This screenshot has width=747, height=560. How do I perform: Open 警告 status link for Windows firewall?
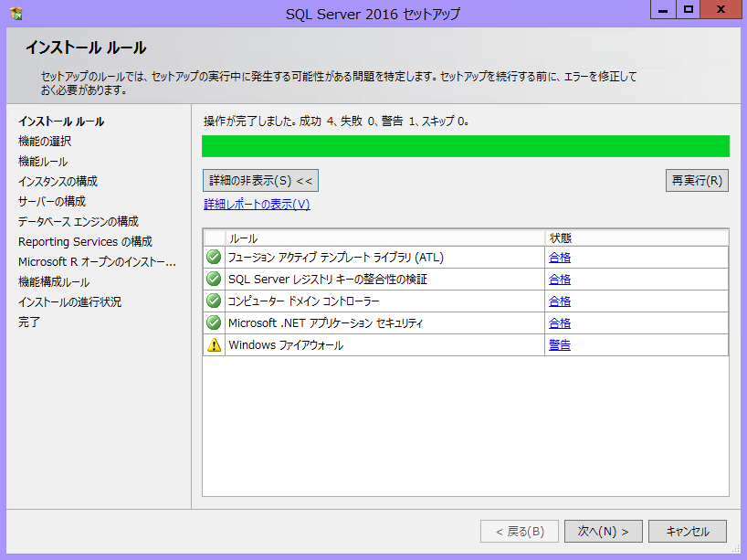560,345
